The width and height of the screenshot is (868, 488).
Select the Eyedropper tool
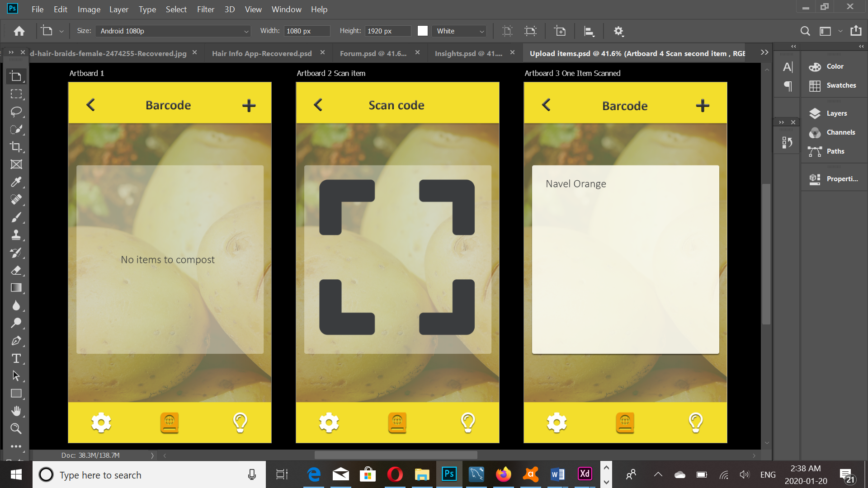16,182
